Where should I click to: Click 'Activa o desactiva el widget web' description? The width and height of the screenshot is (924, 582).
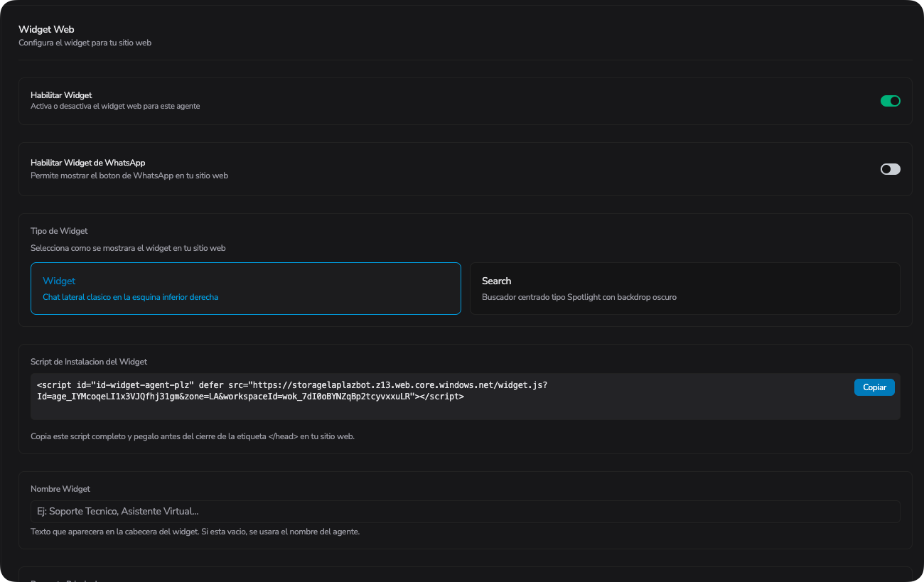point(115,106)
